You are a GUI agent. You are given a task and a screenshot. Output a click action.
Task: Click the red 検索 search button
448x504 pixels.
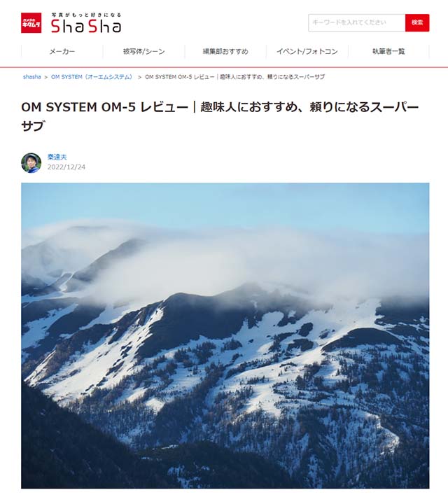point(417,23)
